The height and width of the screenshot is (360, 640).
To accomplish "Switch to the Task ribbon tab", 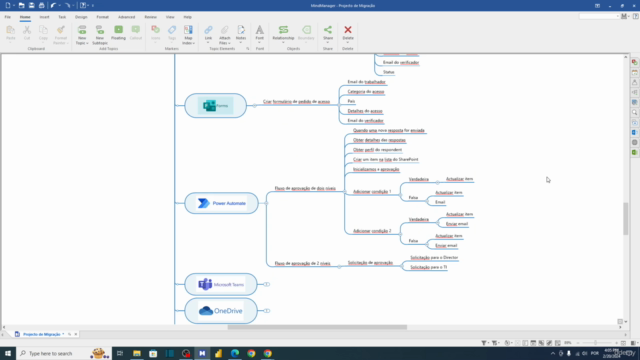I will coord(62,17).
